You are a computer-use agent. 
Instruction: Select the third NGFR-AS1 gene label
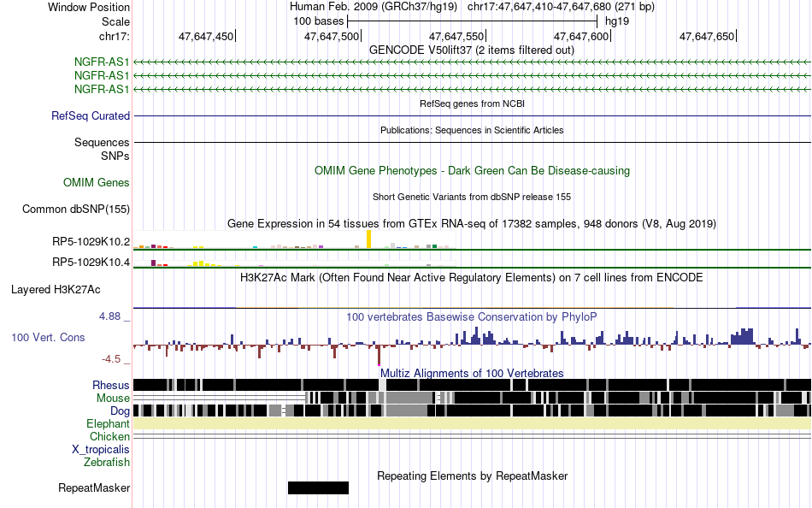pos(102,89)
